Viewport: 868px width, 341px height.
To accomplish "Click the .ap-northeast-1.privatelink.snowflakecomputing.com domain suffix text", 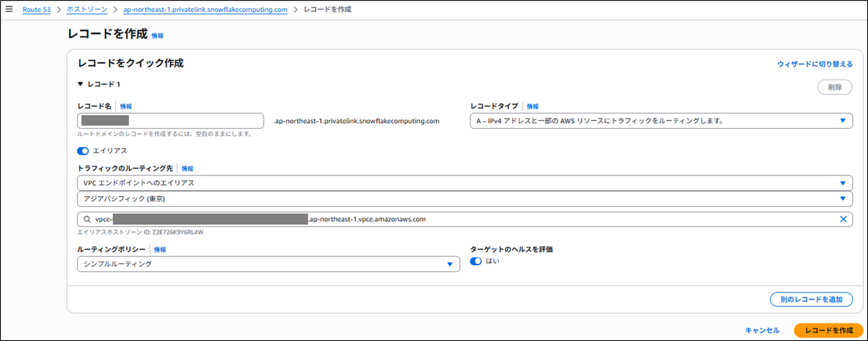I will [356, 121].
